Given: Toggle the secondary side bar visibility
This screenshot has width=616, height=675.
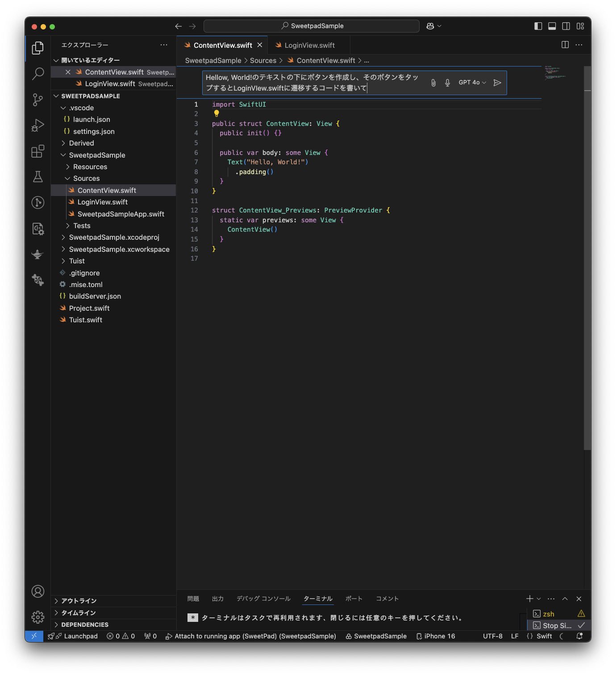Looking at the screenshot, I should pos(566,26).
